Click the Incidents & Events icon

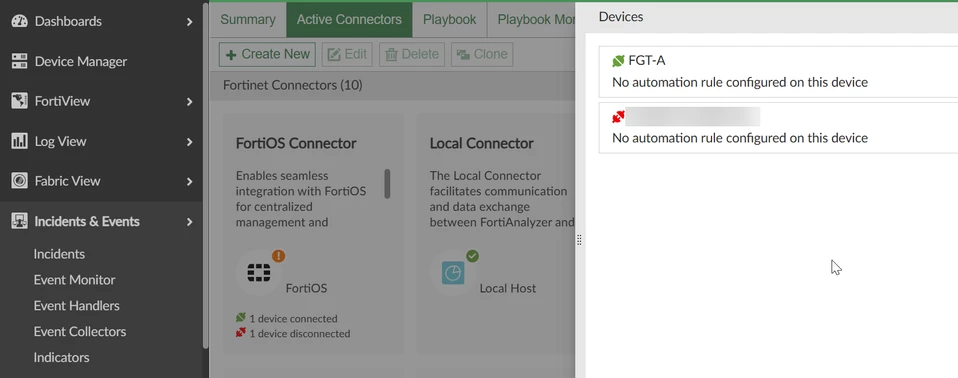pos(20,221)
